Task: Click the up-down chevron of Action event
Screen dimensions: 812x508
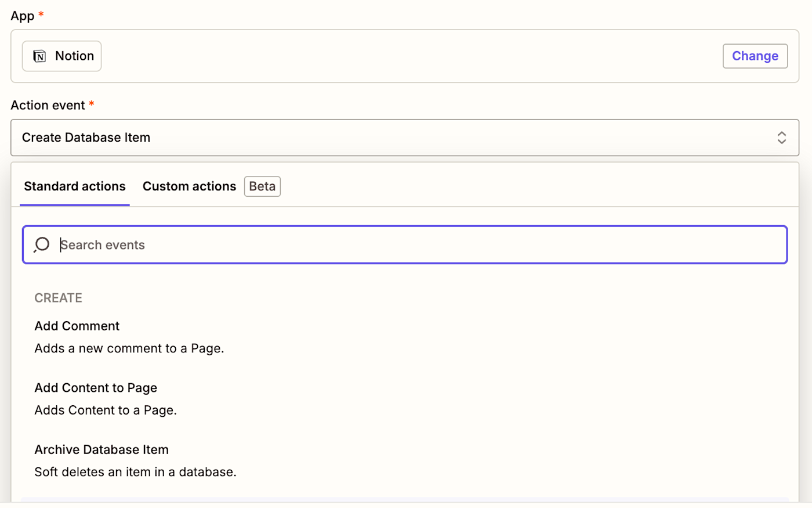Action: pyautogui.click(x=781, y=138)
